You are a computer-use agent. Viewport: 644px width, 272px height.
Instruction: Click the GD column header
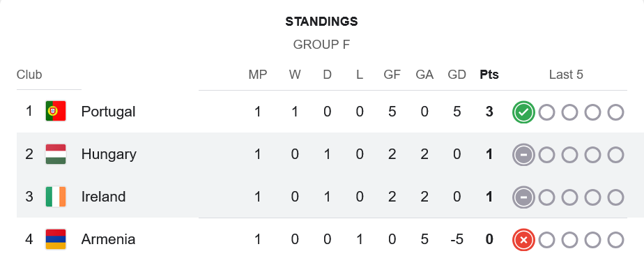(457, 75)
